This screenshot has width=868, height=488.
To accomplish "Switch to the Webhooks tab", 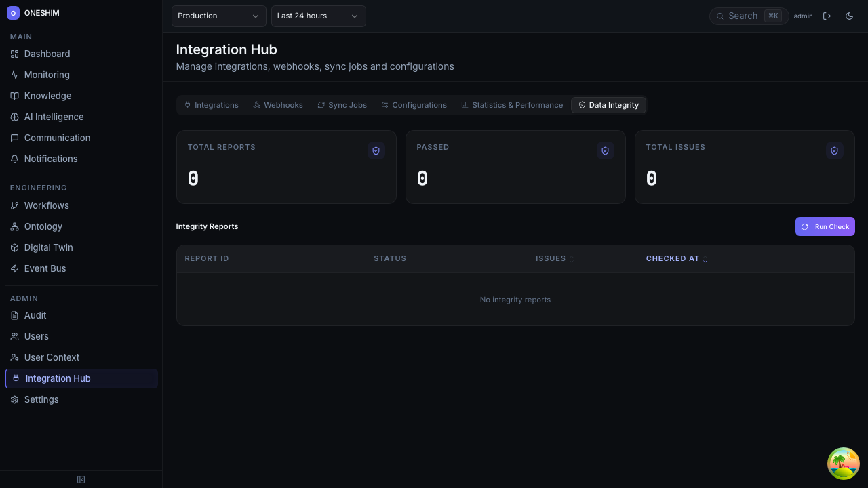I will (277, 105).
